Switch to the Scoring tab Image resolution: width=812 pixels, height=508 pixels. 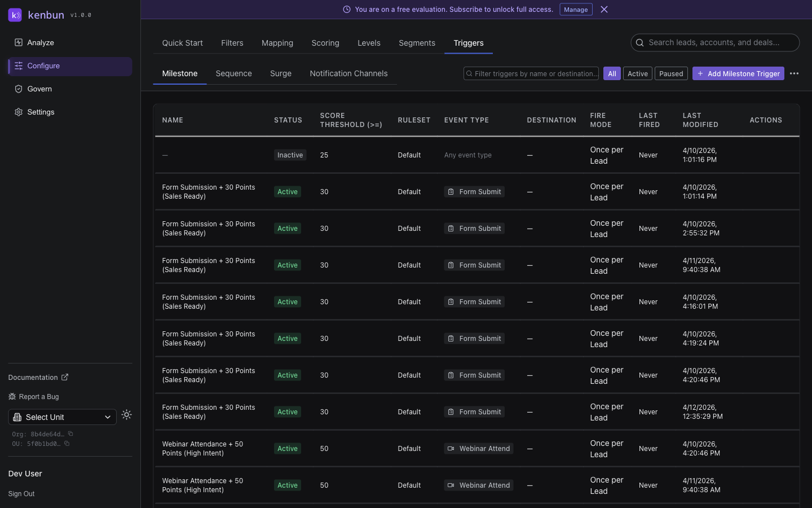[325, 43]
